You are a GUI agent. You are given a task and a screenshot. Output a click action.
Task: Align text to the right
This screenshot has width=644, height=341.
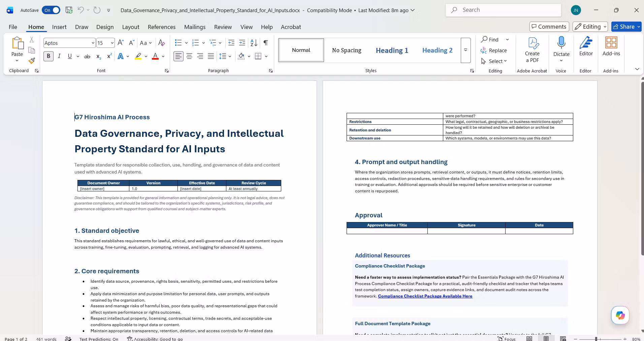[x=200, y=56]
